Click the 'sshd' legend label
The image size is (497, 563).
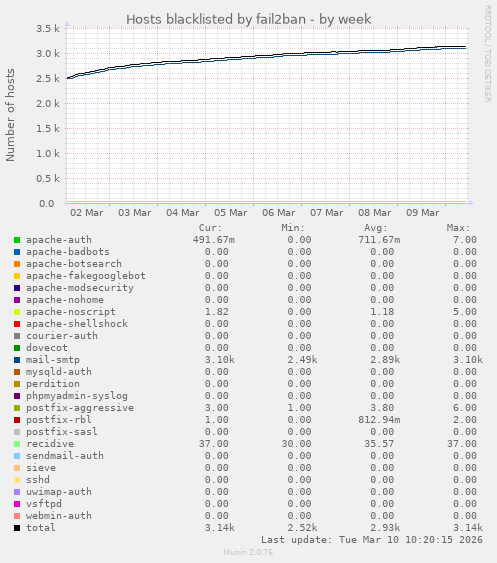click(x=38, y=480)
